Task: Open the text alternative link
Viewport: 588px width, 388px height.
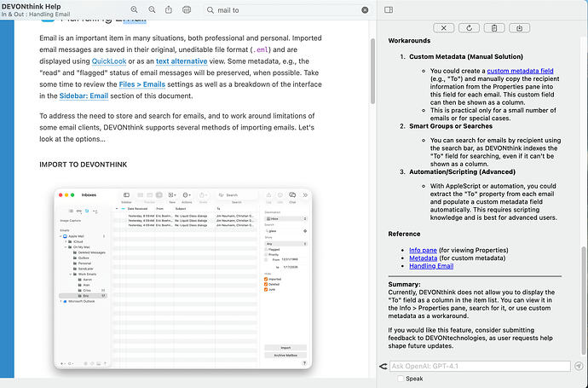Action: point(182,61)
